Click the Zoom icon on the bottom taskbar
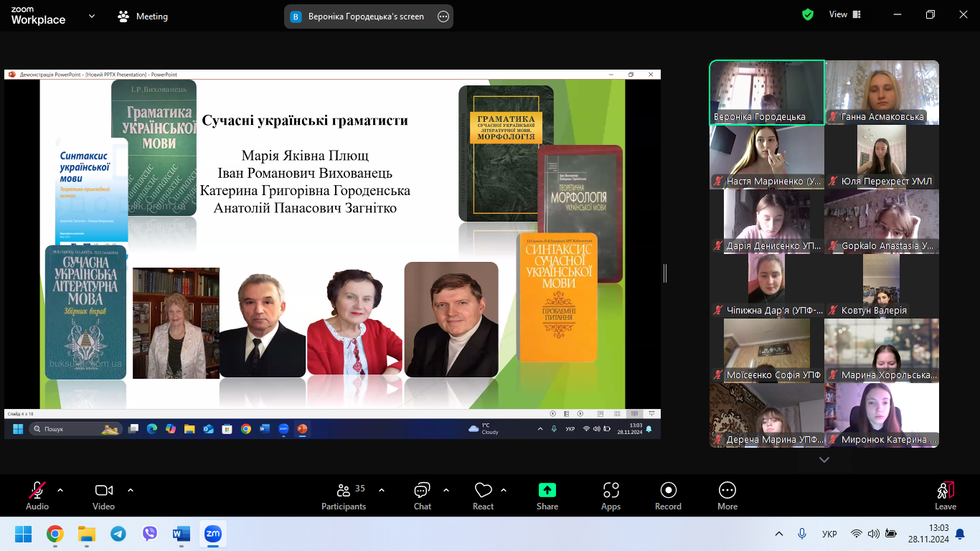Screen dimensions: 980x551 tap(212, 534)
